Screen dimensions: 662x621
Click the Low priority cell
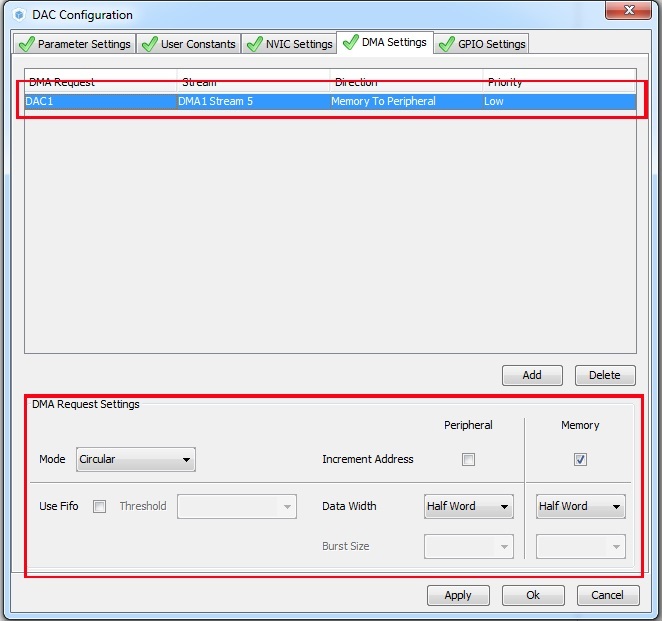pyautogui.click(x=559, y=101)
